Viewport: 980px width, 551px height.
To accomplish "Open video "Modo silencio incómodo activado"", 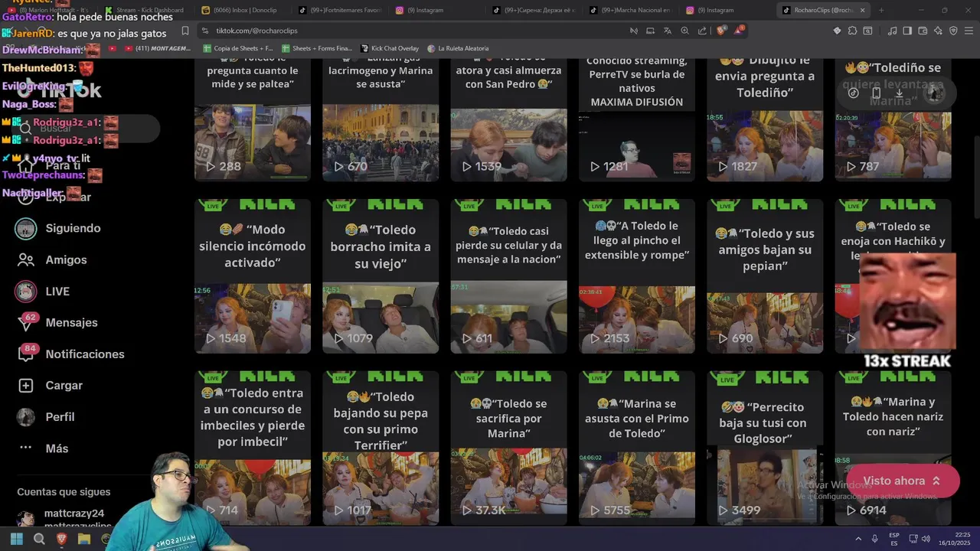I will coord(253,276).
